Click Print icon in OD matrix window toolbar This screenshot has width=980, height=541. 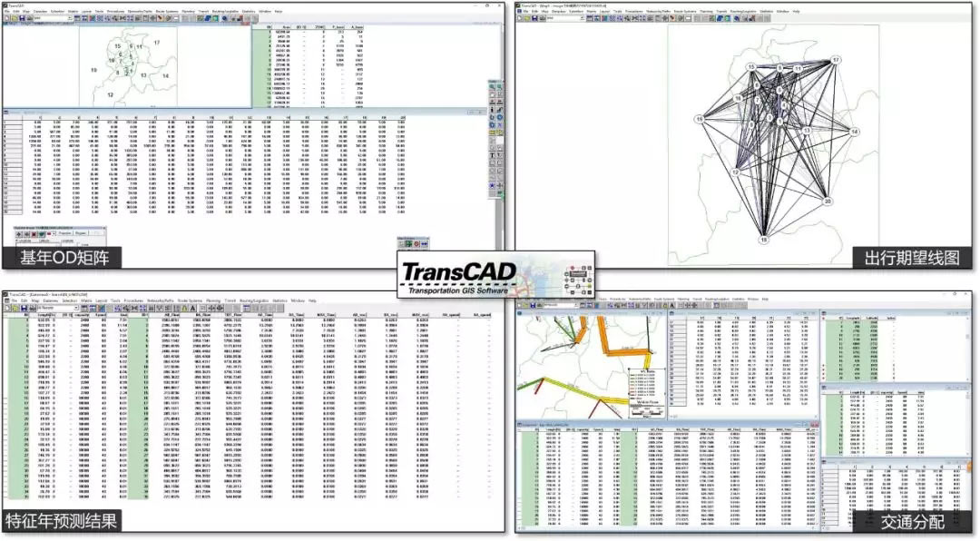coord(29,19)
